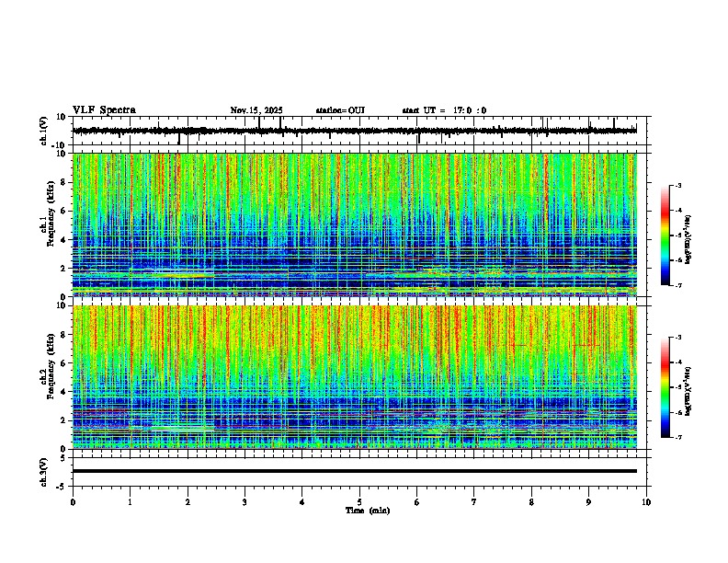Click time axis tick label "6"

tap(417, 502)
